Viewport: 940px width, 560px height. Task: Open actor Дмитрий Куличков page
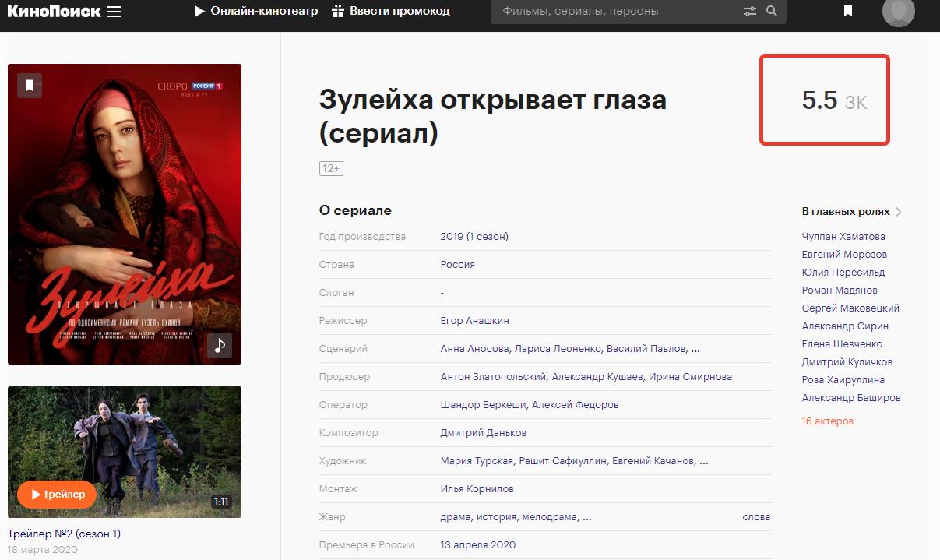point(847,361)
